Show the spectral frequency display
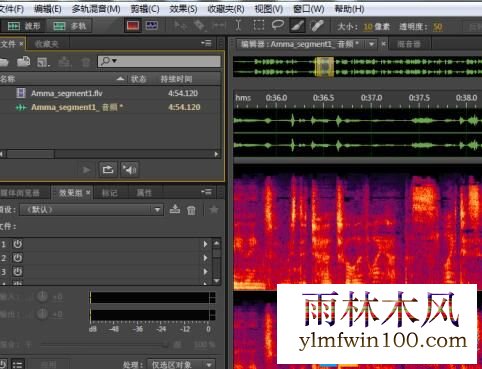The width and height of the screenshot is (482, 369). click(x=133, y=26)
